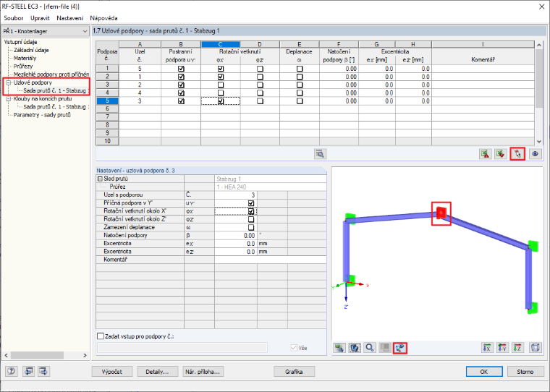Image resolution: width=550 pixels, height=392 pixels.
Task: Toggle the eye view mode icon
Action: [x=535, y=154]
